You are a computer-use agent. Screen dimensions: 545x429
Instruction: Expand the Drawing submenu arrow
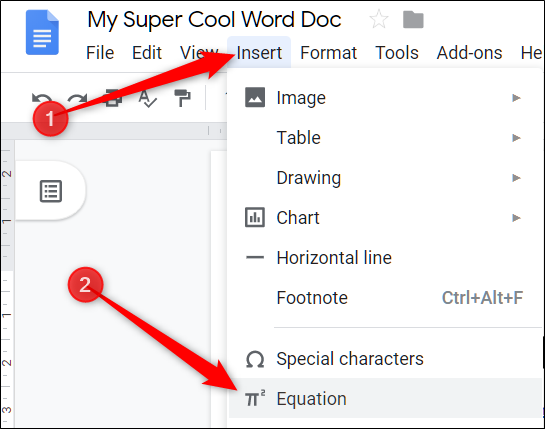[516, 178]
